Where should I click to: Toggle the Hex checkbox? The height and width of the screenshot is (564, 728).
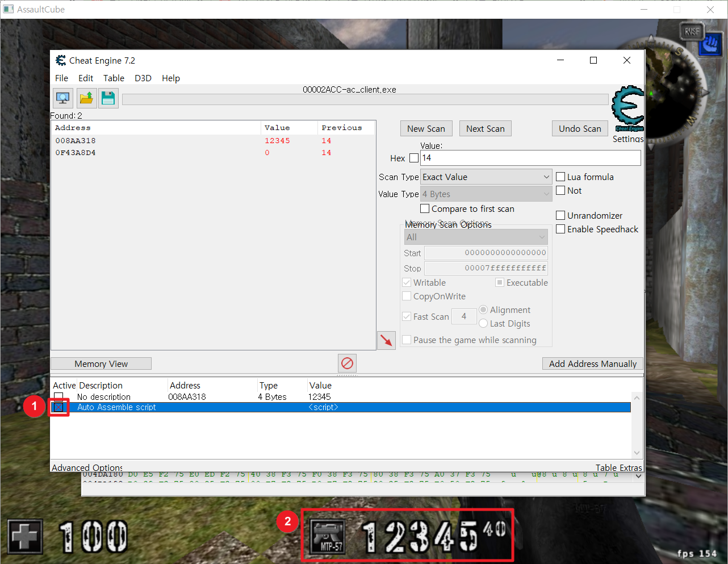(414, 158)
